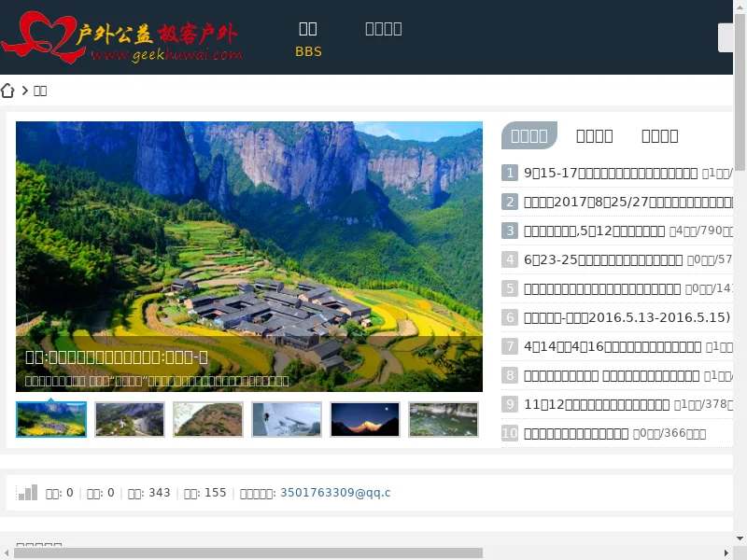Select the rocky mountain waterfall thumbnail
Image resolution: width=747 pixels, height=560 pixels.
(130, 419)
